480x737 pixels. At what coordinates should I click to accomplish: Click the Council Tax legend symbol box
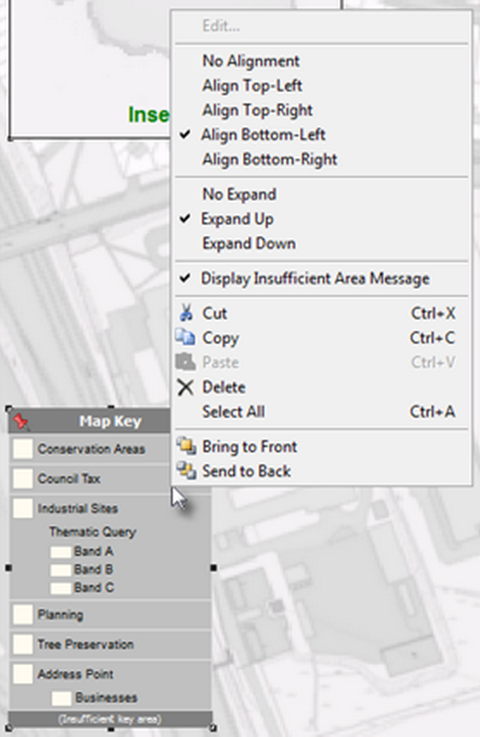(x=23, y=478)
